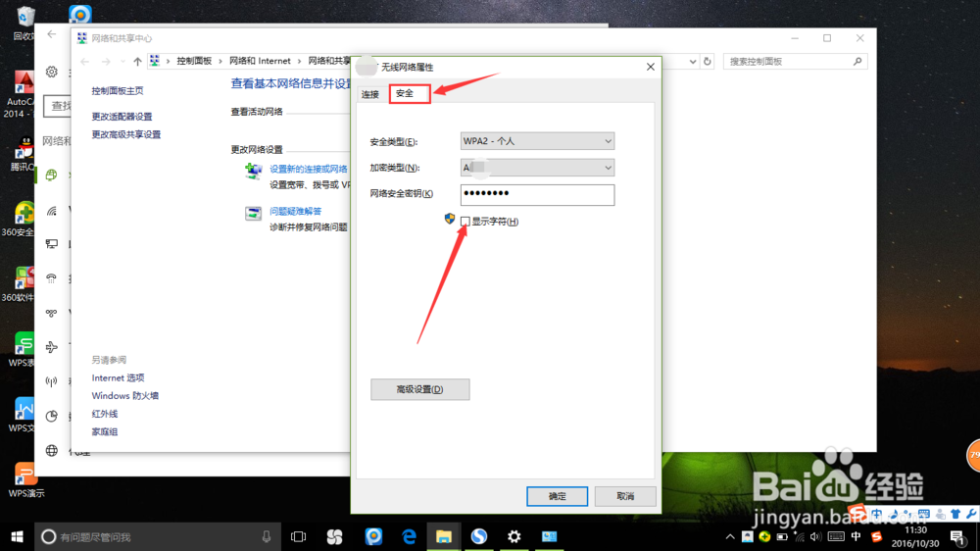Open 红外线 link
This screenshot has height=551, width=980.
click(105, 414)
